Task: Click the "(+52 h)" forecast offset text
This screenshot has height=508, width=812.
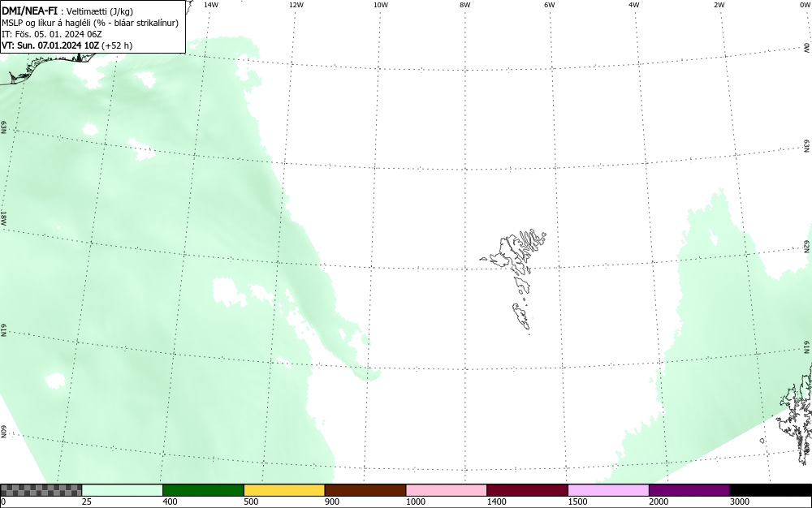Action: (x=117, y=45)
